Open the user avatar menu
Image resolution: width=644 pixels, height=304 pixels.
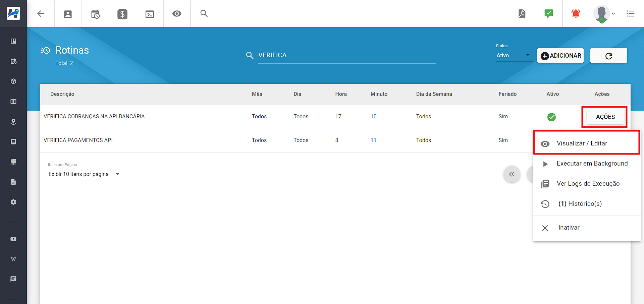(604, 14)
